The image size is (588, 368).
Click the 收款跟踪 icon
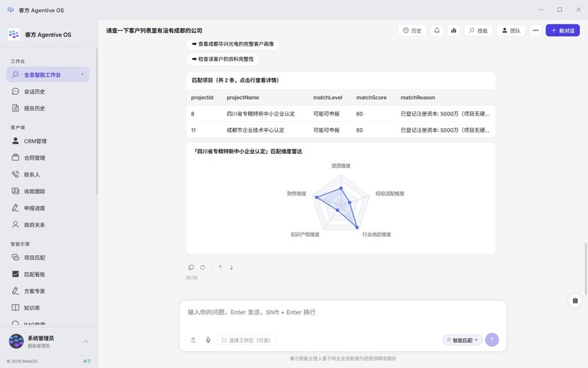pyautogui.click(x=15, y=191)
